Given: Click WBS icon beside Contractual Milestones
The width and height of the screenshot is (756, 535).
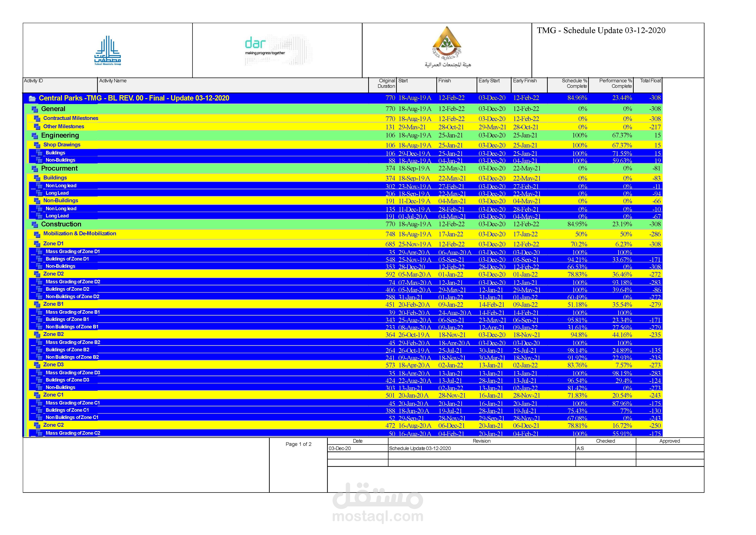Looking at the screenshot, I should (37, 119).
